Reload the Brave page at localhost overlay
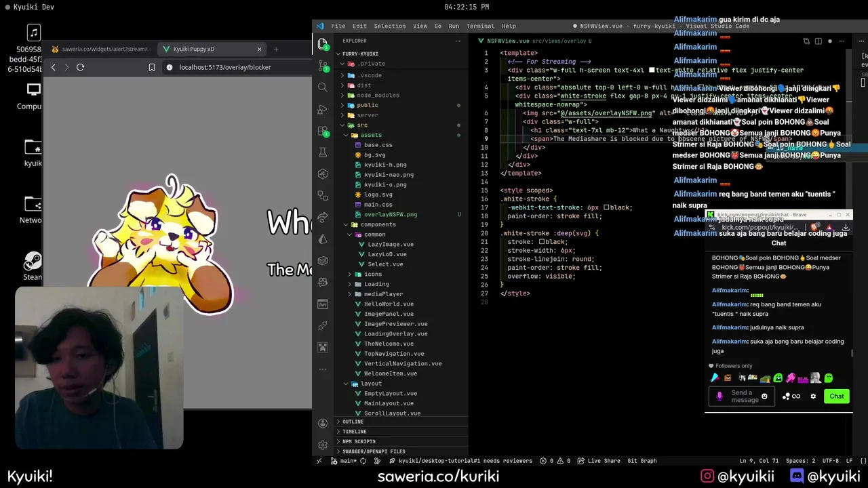868x488 pixels. pyautogui.click(x=80, y=67)
